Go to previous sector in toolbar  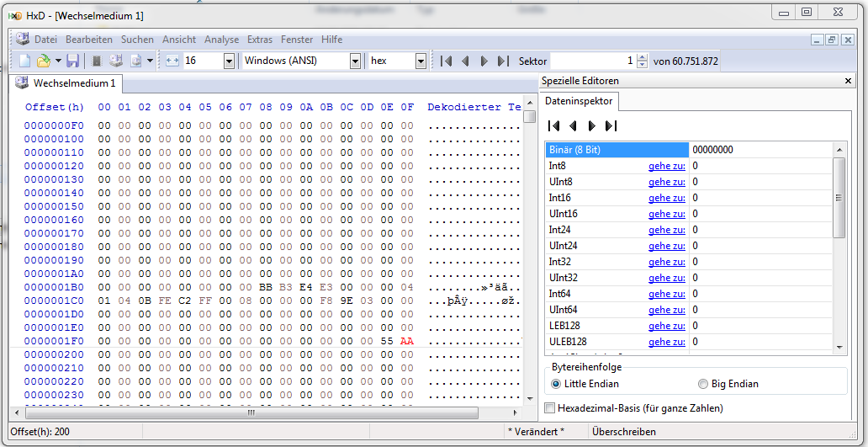pos(465,61)
